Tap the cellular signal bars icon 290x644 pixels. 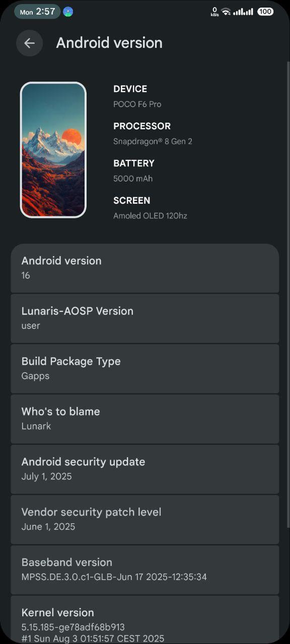(243, 12)
